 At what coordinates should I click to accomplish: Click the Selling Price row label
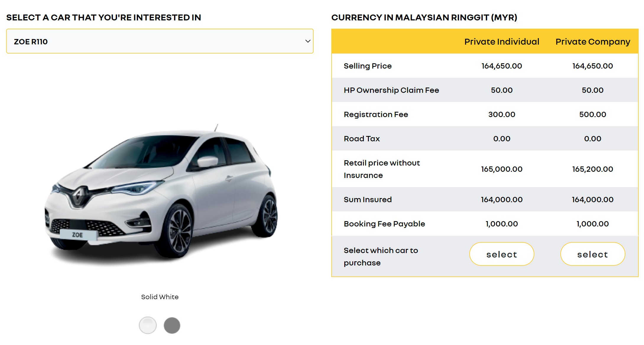[368, 66]
